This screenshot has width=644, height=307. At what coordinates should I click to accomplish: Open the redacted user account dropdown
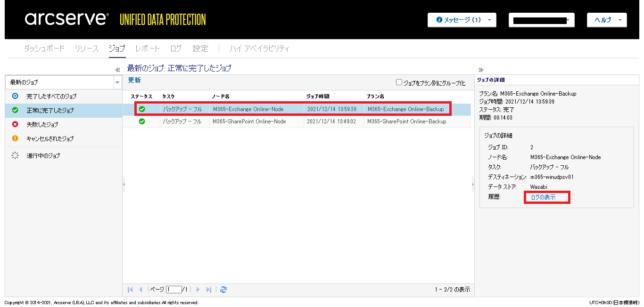click(x=541, y=20)
